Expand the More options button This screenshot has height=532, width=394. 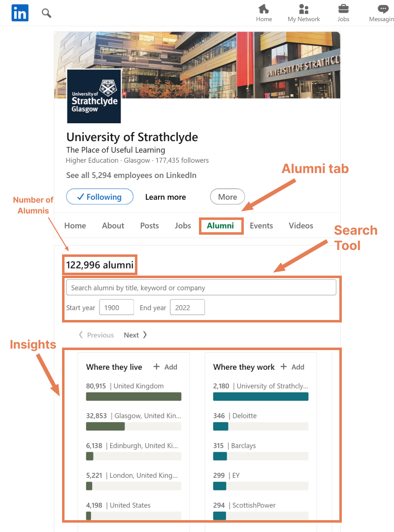(227, 196)
